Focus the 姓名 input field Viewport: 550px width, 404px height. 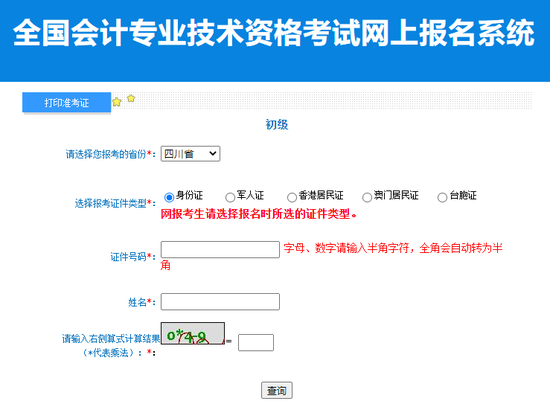click(x=220, y=302)
